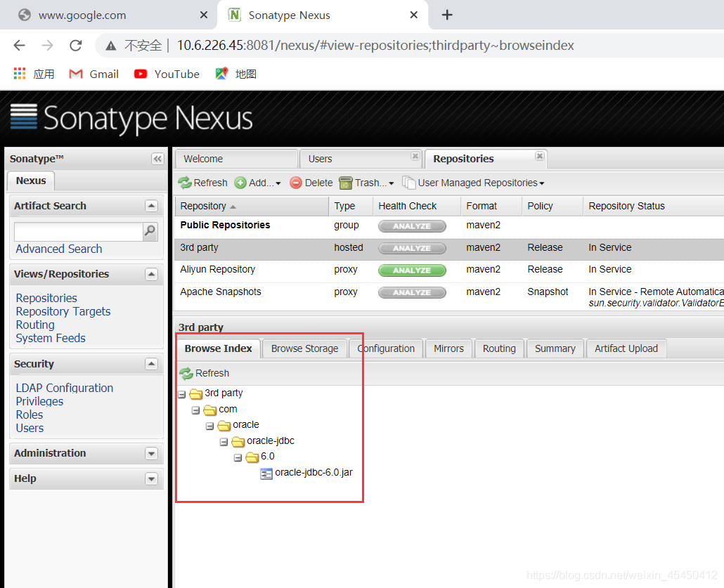Collapse the Views/Repositories panel

pyautogui.click(x=151, y=274)
